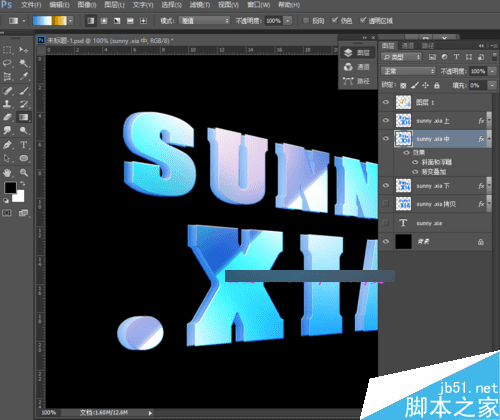Show the sunny .xia 拷贝 layer
Viewport: 500px width, 420px height.
tap(386, 204)
